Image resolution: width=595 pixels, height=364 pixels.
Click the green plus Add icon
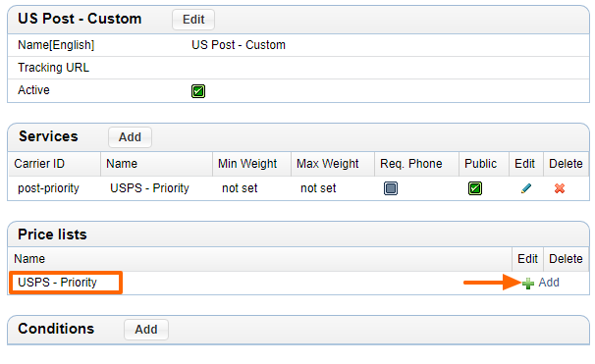(528, 284)
